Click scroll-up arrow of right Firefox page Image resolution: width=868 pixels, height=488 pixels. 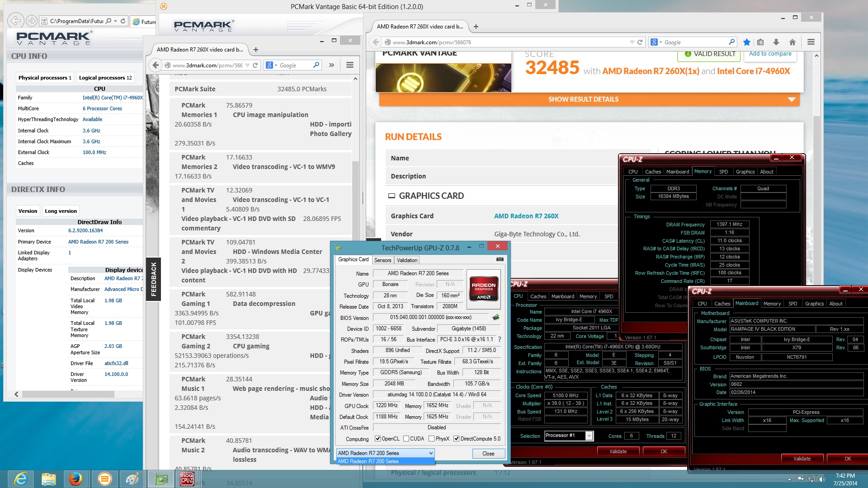pos(816,56)
